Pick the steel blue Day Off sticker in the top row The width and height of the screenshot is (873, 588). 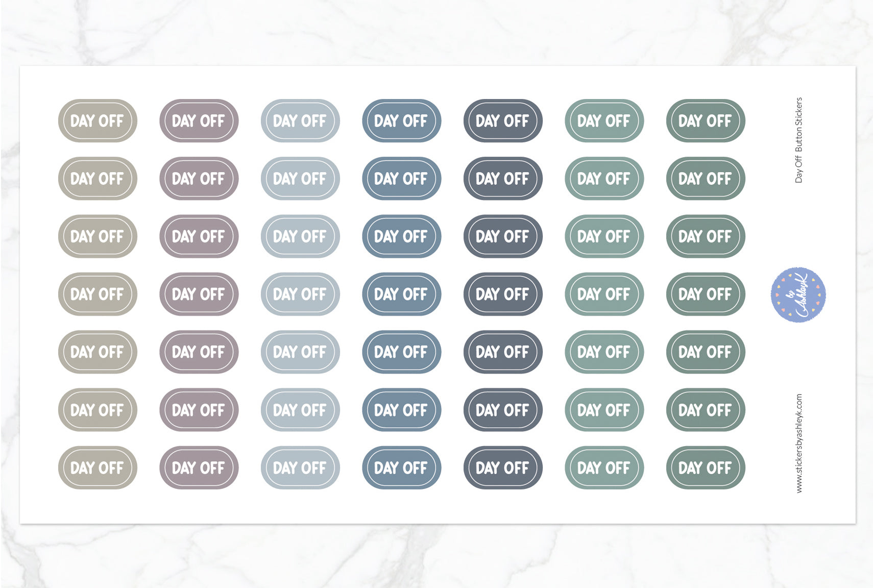(401, 121)
